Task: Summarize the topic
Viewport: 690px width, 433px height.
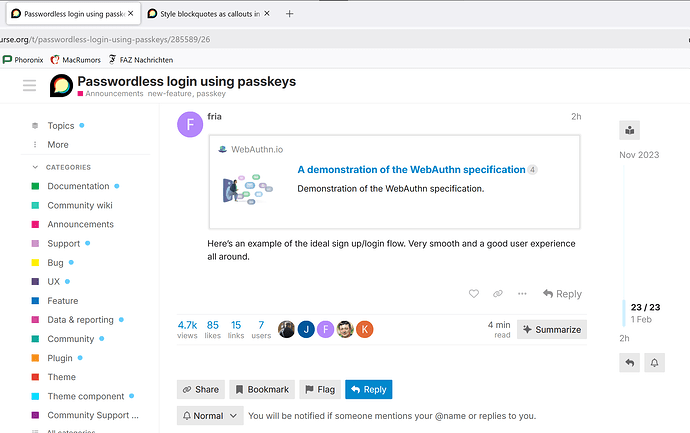Action: tap(552, 330)
